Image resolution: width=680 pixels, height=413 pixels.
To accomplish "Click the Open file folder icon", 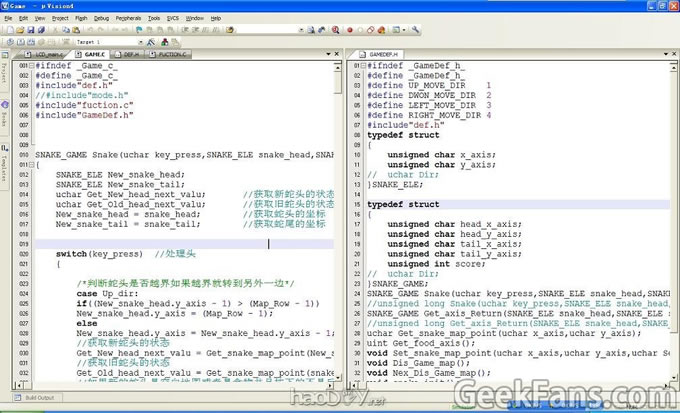I will [x=18, y=30].
